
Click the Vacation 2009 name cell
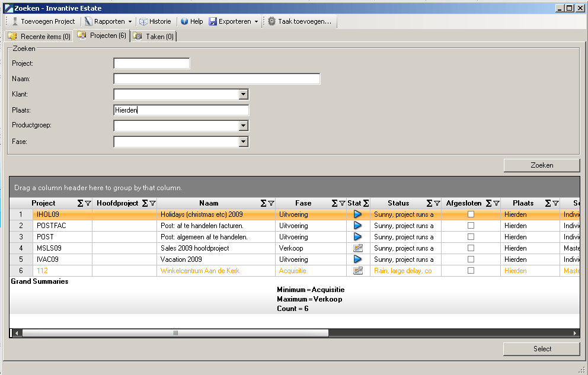tap(216, 259)
